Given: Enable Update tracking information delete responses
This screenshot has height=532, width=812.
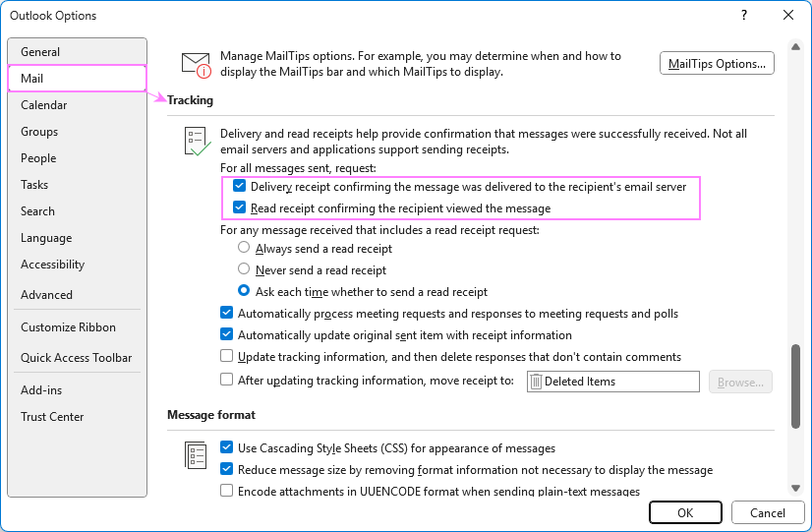Looking at the screenshot, I should (226, 356).
